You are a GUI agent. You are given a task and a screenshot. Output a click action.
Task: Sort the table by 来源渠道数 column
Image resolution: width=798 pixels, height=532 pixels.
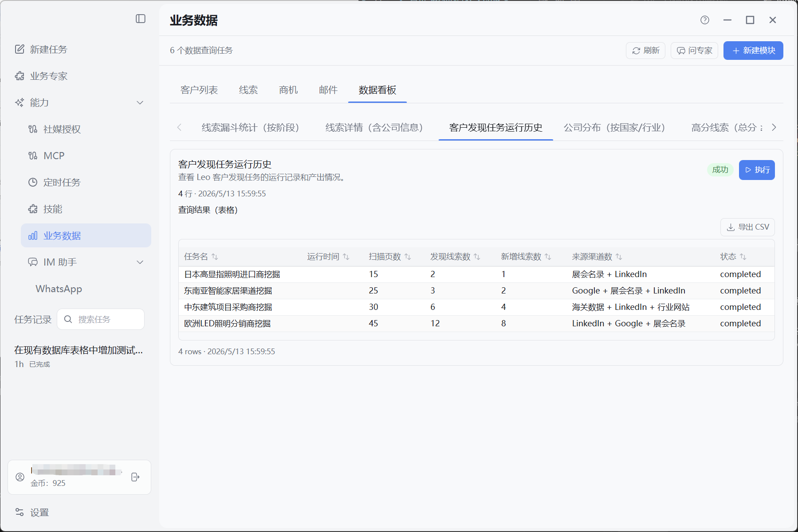pyautogui.click(x=619, y=257)
